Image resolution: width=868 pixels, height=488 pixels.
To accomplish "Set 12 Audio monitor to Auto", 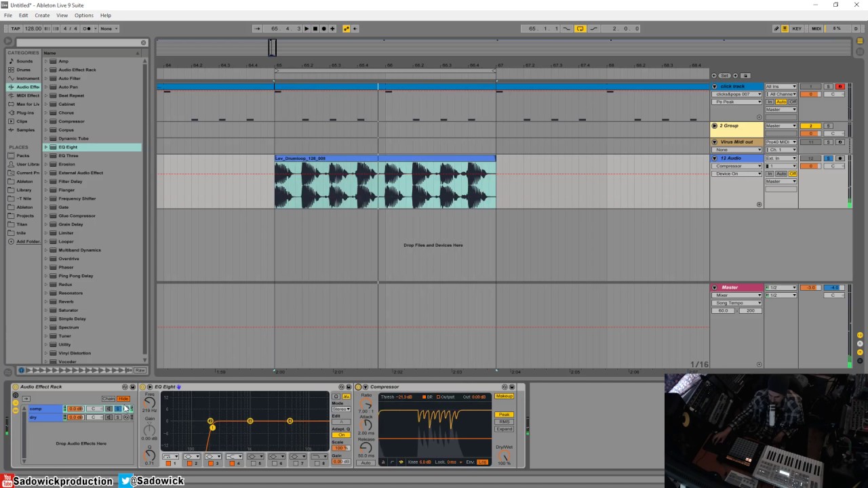I will pos(781,174).
